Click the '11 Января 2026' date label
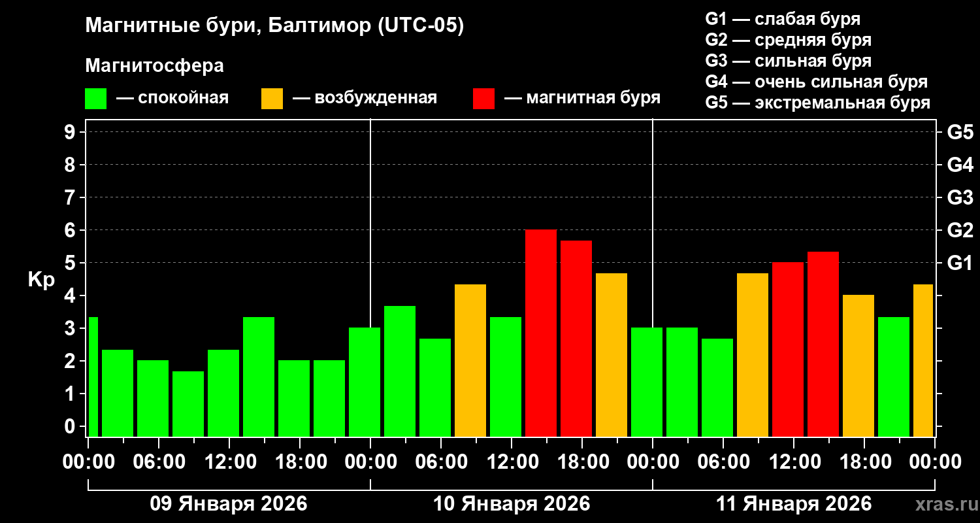Screen dimensions: 980x523 tap(794, 504)
